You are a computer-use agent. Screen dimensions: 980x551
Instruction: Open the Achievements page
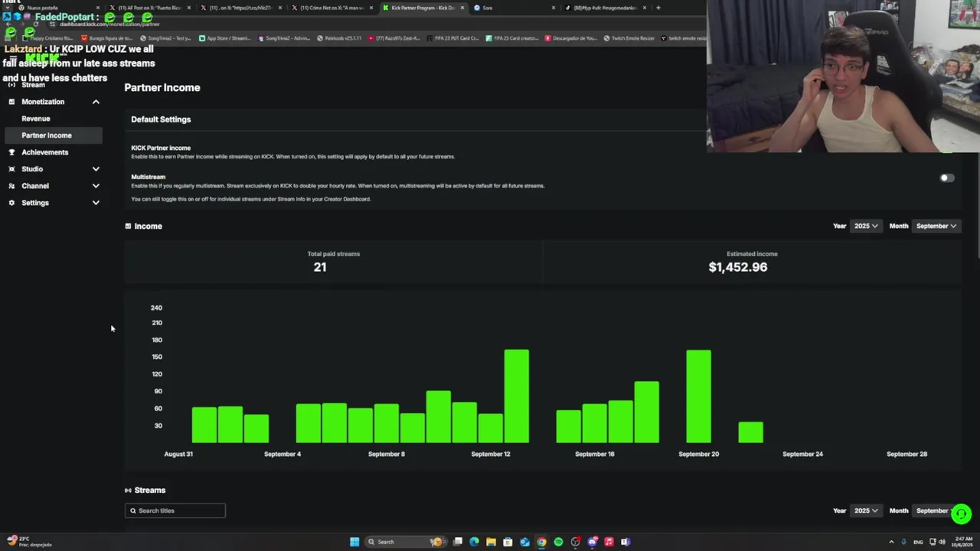(x=45, y=152)
